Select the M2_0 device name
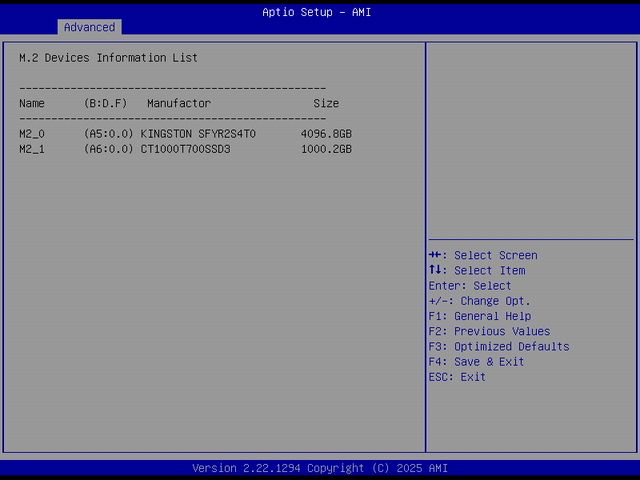Image resolution: width=640 pixels, height=480 pixels. click(32, 134)
